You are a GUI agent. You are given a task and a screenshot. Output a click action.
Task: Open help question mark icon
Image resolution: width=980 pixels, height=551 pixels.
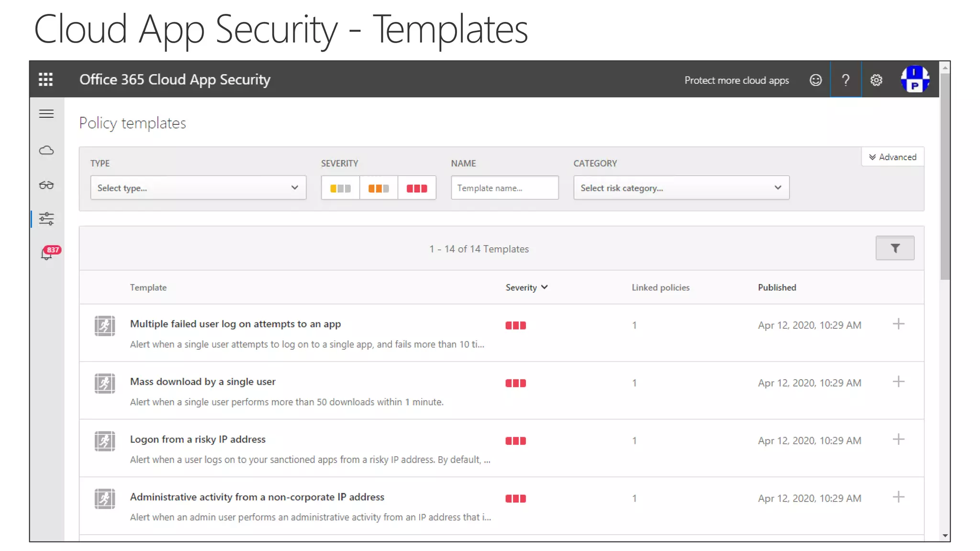846,80
